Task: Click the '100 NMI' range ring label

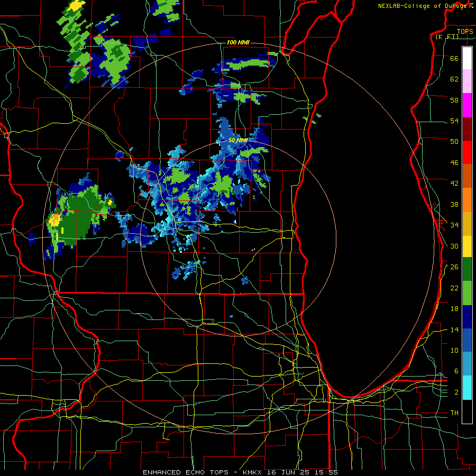Action: click(239, 42)
